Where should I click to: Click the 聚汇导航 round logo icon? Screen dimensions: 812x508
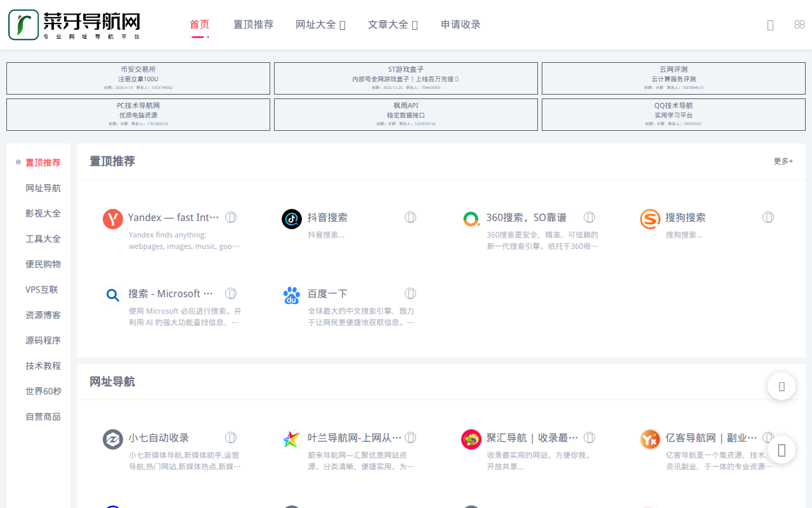pyautogui.click(x=471, y=439)
